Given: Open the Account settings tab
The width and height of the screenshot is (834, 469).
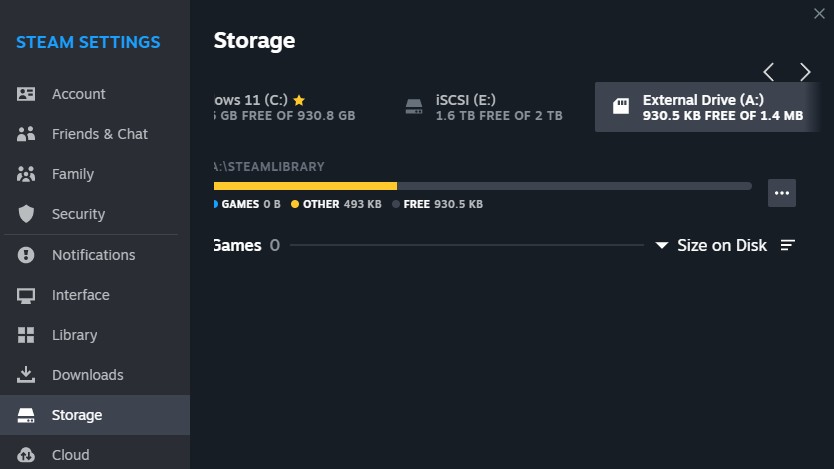Looking at the screenshot, I should click(x=79, y=94).
